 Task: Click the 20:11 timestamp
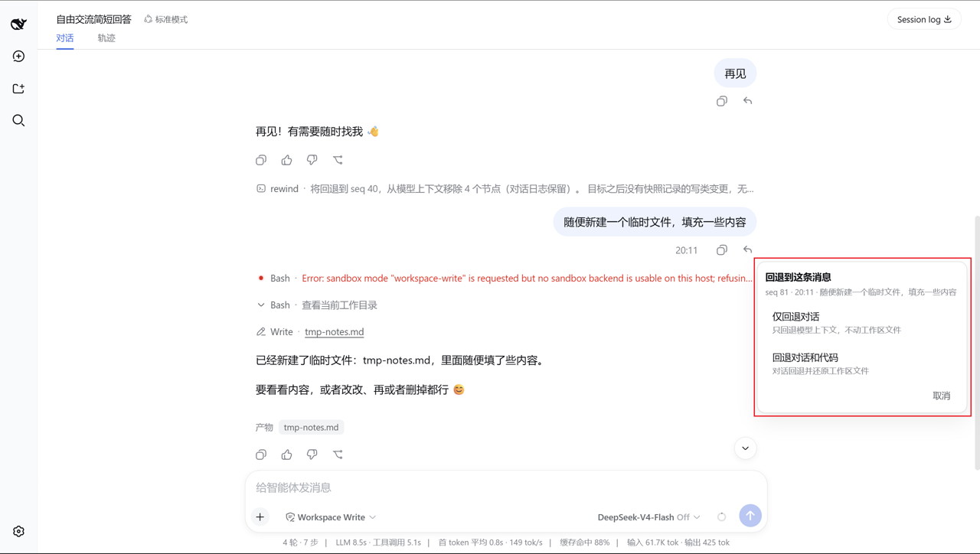click(x=686, y=250)
